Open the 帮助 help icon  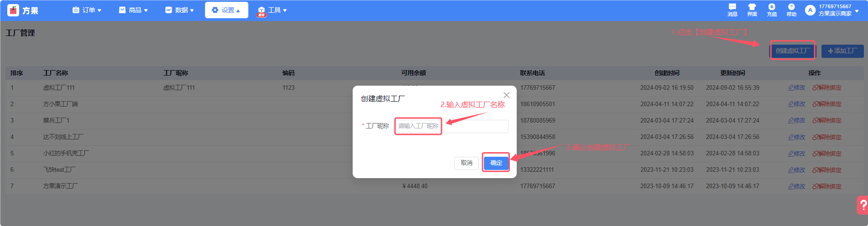pyautogui.click(x=791, y=10)
